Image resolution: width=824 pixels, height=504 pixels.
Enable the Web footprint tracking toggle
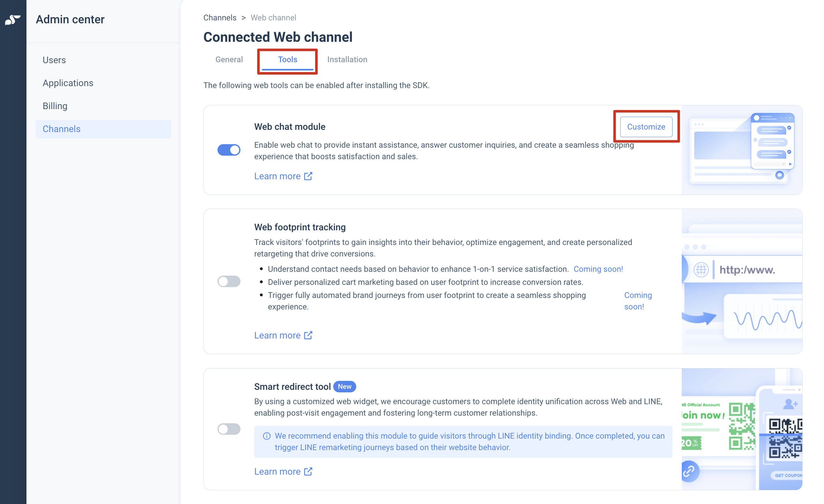[x=229, y=282]
